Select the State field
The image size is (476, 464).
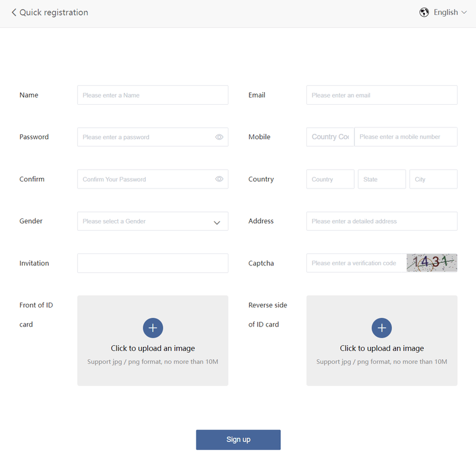(381, 179)
